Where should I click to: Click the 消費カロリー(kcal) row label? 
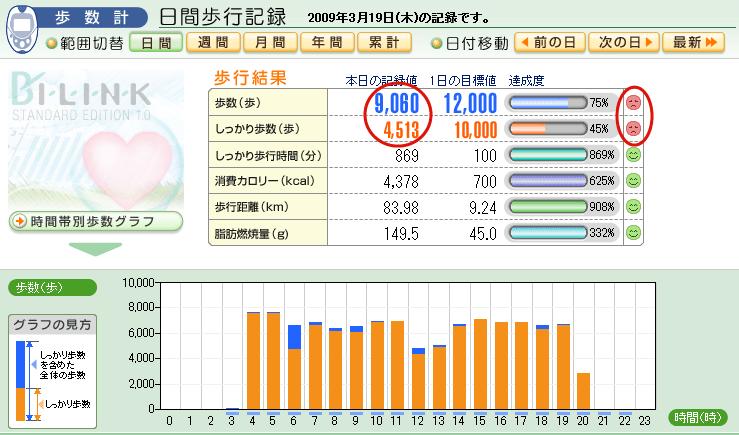click(264, 181)
